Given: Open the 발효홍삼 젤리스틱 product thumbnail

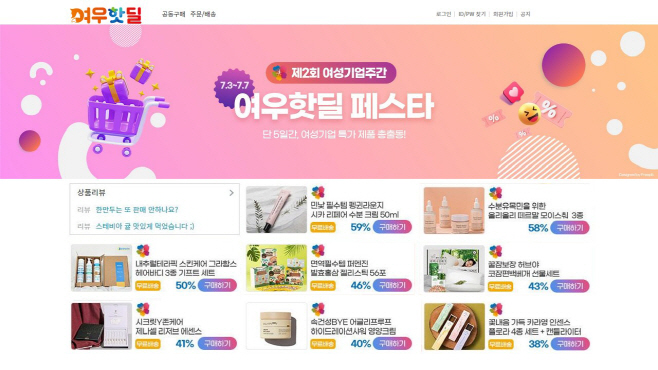Looking at the screenshot, I should [276, 268].
